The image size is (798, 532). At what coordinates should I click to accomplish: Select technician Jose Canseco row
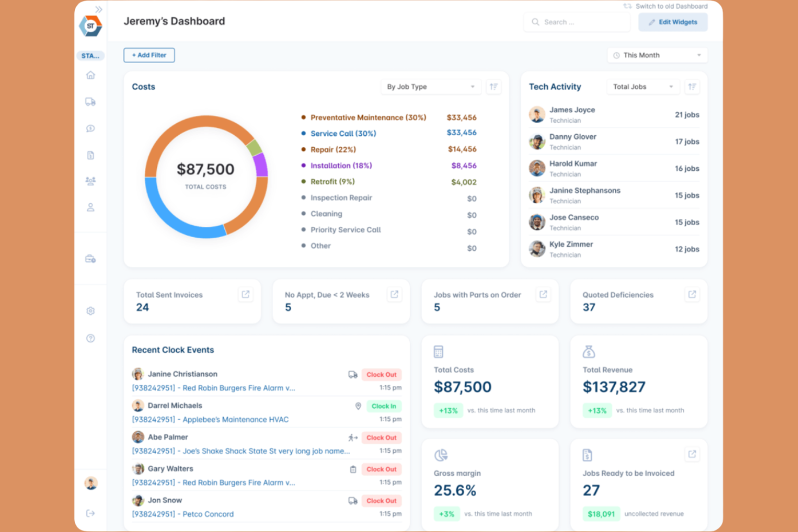tap(614, 222)
